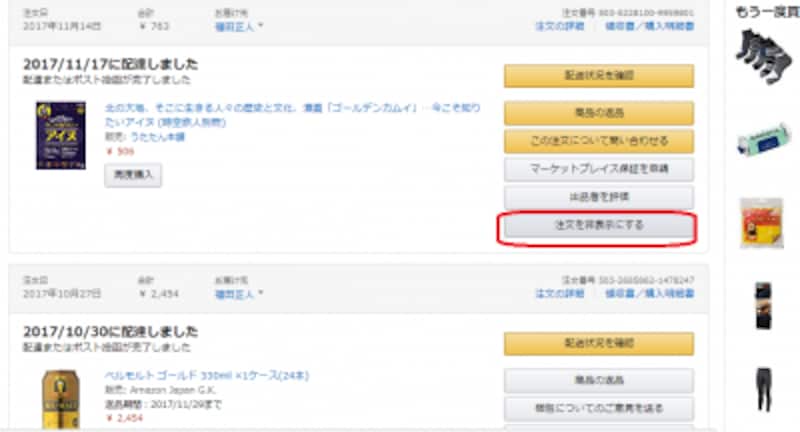This screenshot has height=432, width=800.
Task: Open 注文の詳細 for the November 14 order
Action: (560, 26)
